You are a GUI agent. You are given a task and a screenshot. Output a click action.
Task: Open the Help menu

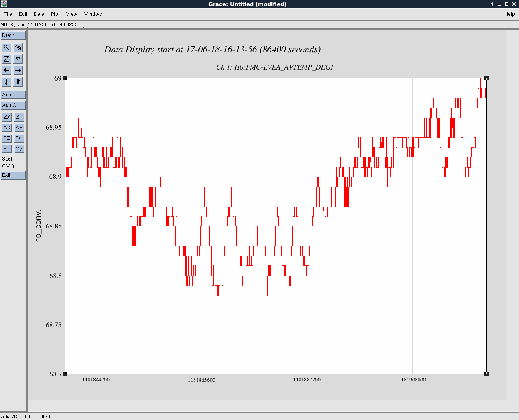(509, 14)
